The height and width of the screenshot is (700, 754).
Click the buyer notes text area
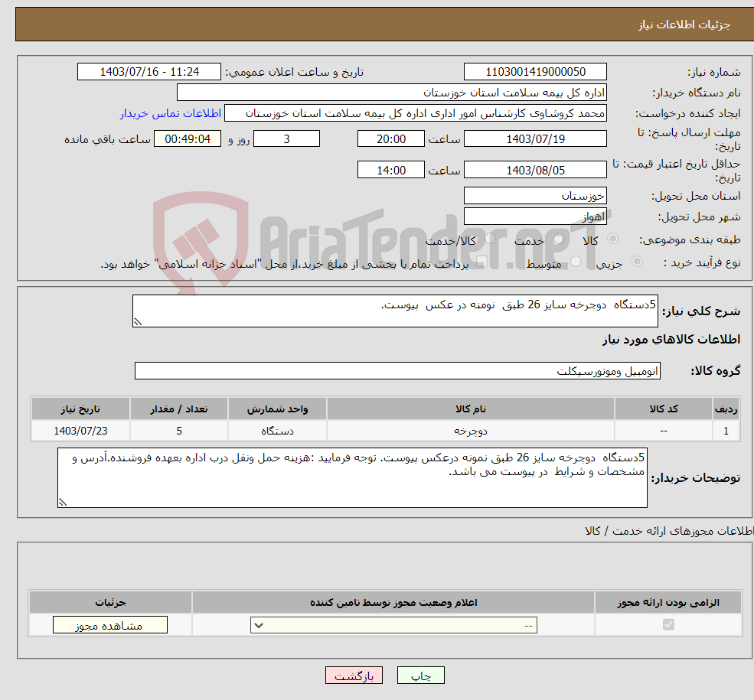(x=352, y=477)
